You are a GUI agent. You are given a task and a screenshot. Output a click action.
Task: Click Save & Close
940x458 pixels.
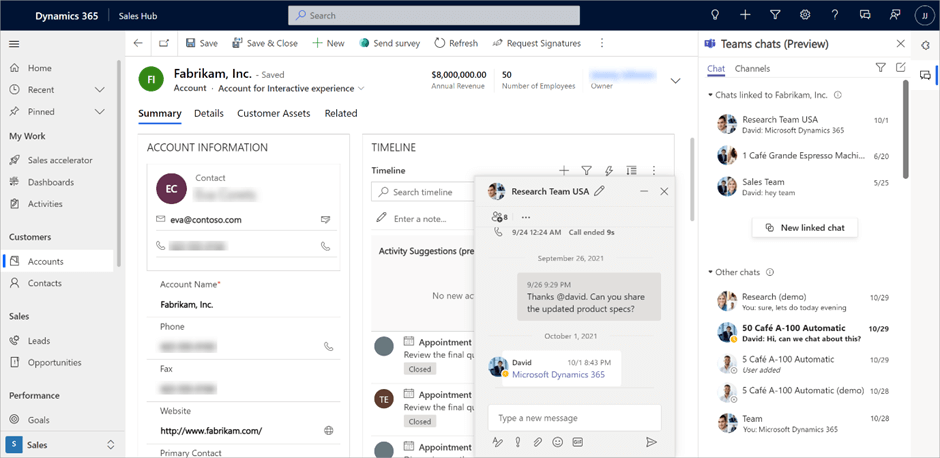pyautogui.click(x=265, y=43)
